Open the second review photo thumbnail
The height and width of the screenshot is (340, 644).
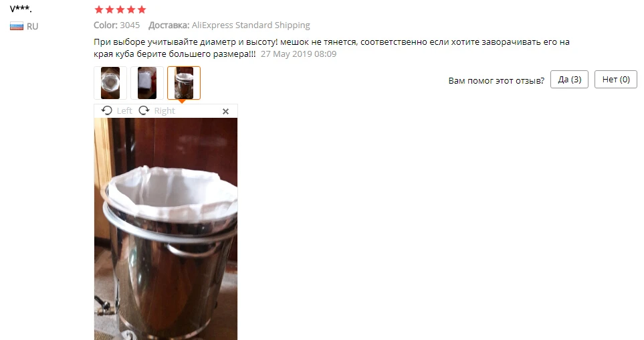coord(147,83)
